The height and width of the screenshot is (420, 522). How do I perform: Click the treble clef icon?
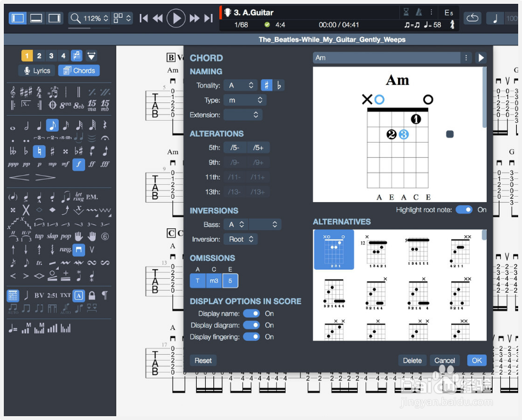point(13,91)
